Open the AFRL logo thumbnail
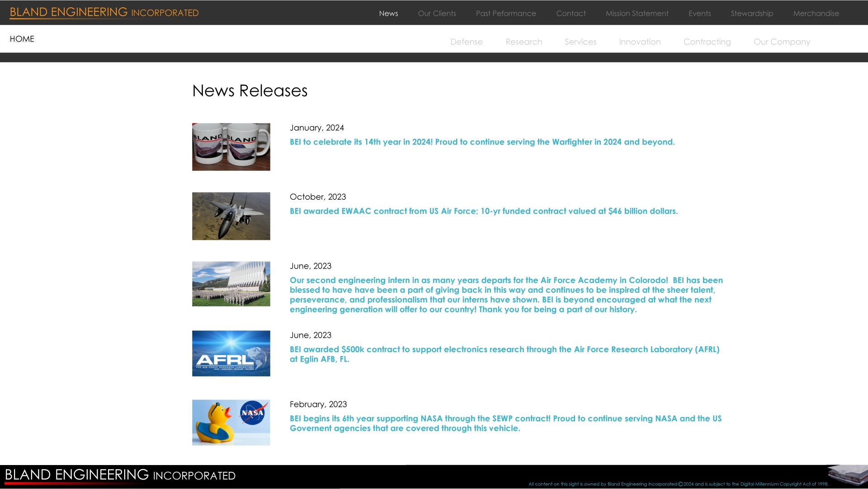The image size is (868, 489). point(231,353)
